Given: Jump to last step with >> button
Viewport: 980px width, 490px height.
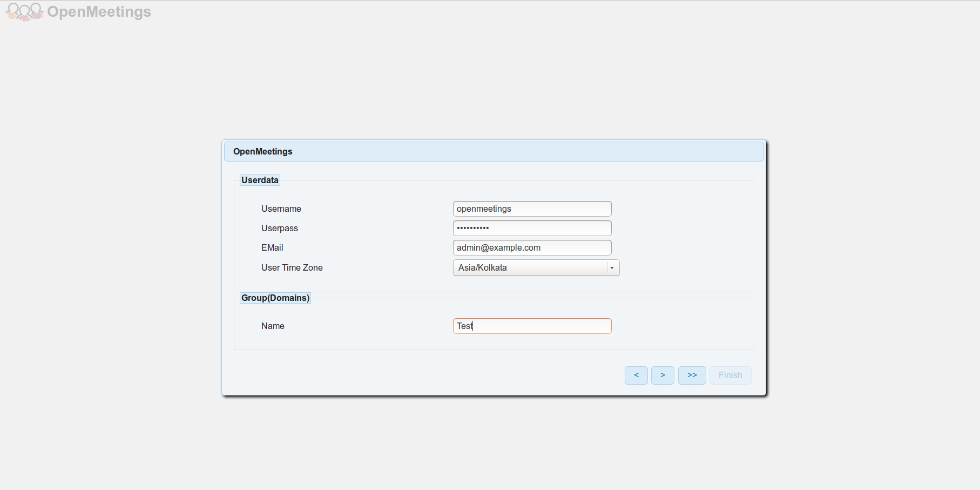Looking at the screenshot, I should pos(692,375).
